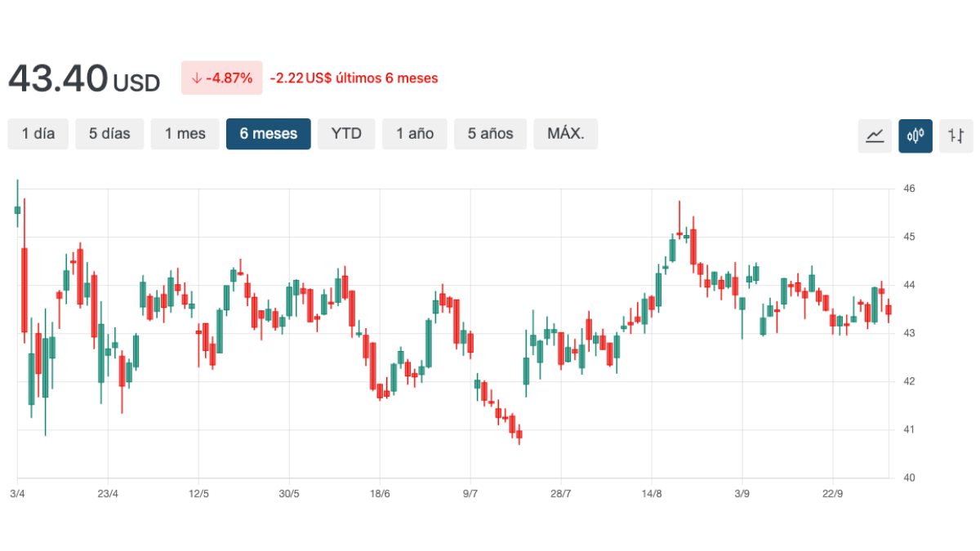Click the 46 price axis label
Image resolution: width=980 pixels, height=551 pixels.
point(909,189)
